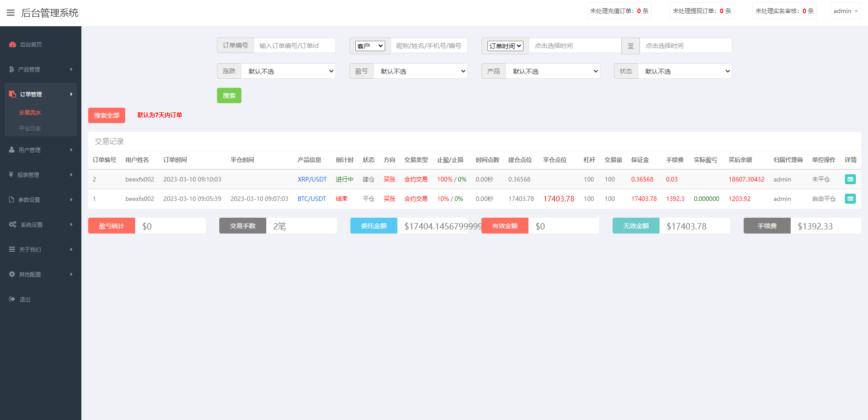Select 平仓日志 submenu item
The image size is (868, 420).
[30, 129]
